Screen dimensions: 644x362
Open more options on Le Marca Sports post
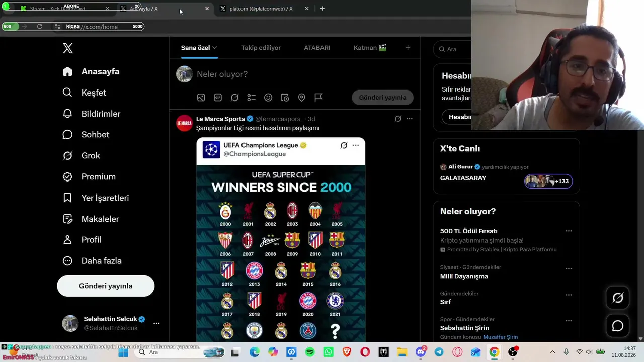tap(410, 119)
